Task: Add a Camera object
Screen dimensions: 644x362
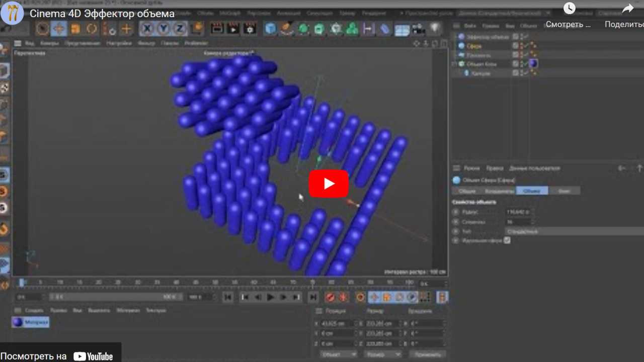Action: coord(418,29)
